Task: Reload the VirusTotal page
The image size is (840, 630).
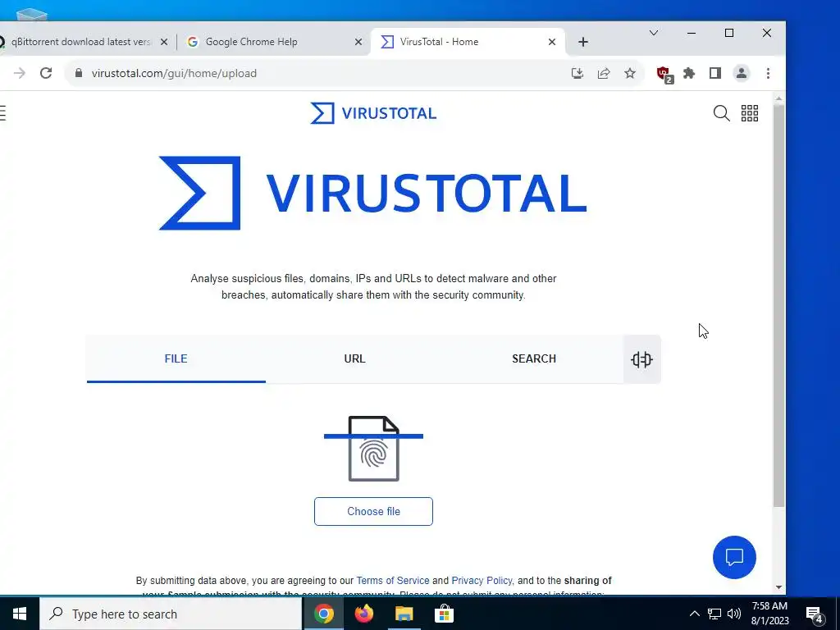Action: point(46,73)
